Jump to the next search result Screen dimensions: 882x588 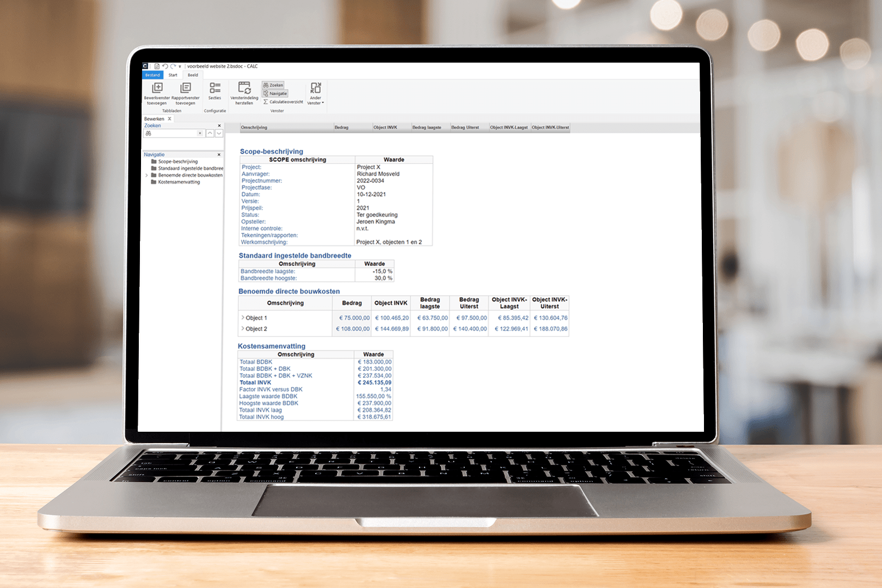(219, 133)
